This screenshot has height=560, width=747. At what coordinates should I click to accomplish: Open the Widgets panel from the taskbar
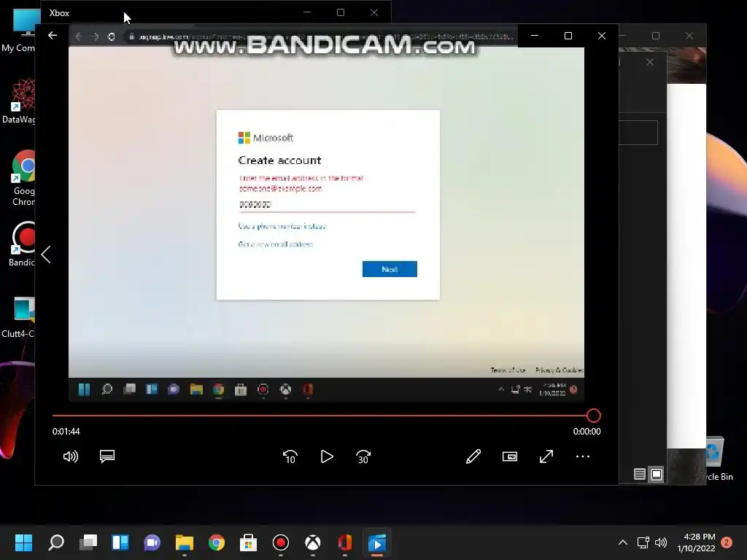pyautogui.click(x=120, y=542)
